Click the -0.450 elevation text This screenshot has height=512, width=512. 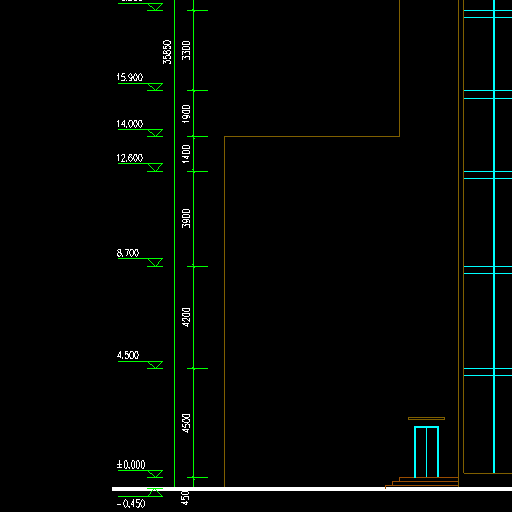131,503
